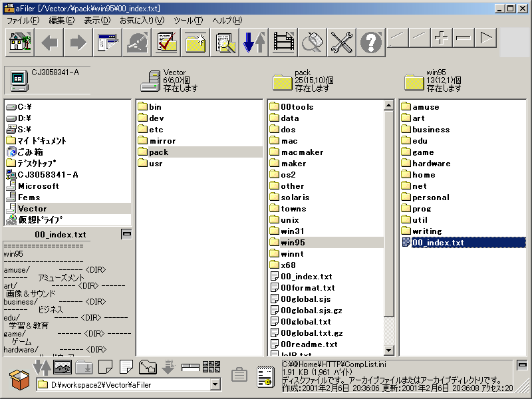Click the orange open box icon
The height and width of the screenshot is (399, 532).
coord(19,378)
